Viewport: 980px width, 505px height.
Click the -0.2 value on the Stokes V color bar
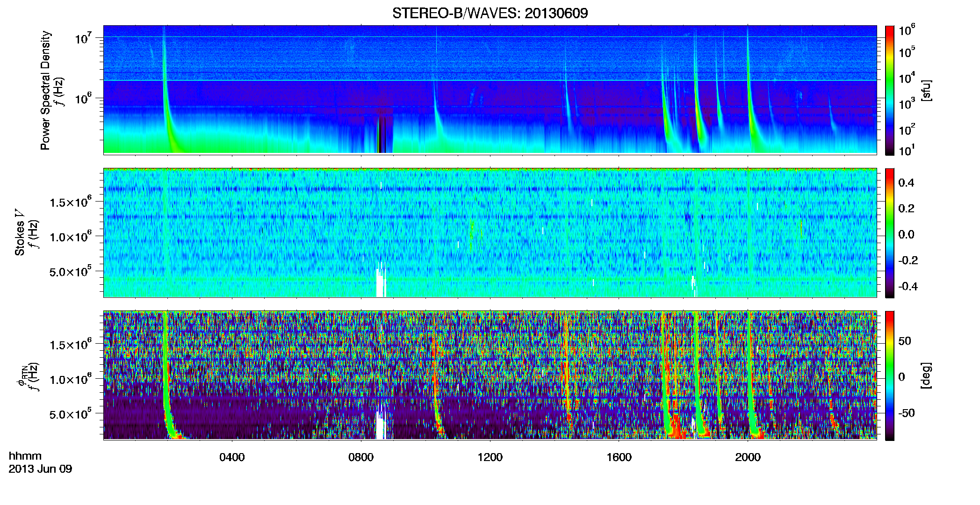pyautogui.click(x=908, y=260)
